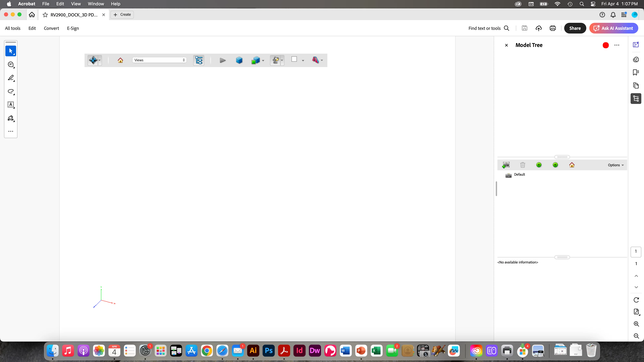Click the Ask AI Assistant button

613,28
